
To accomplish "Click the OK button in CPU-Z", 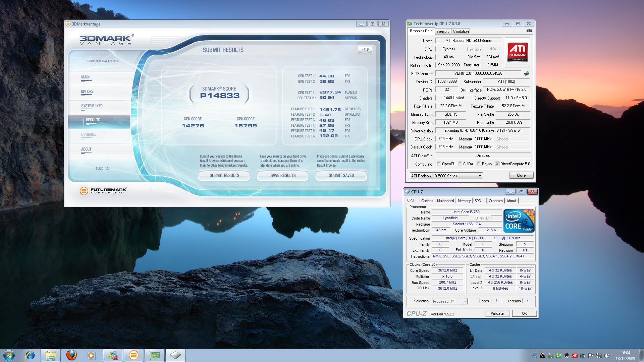I will pyautogui.click(x=524, y=313).
